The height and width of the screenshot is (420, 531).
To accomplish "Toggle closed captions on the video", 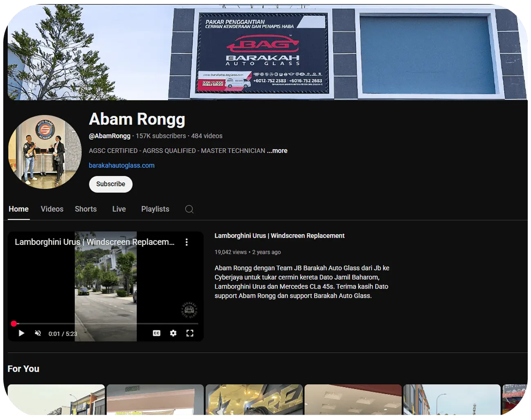I will 156,333.
